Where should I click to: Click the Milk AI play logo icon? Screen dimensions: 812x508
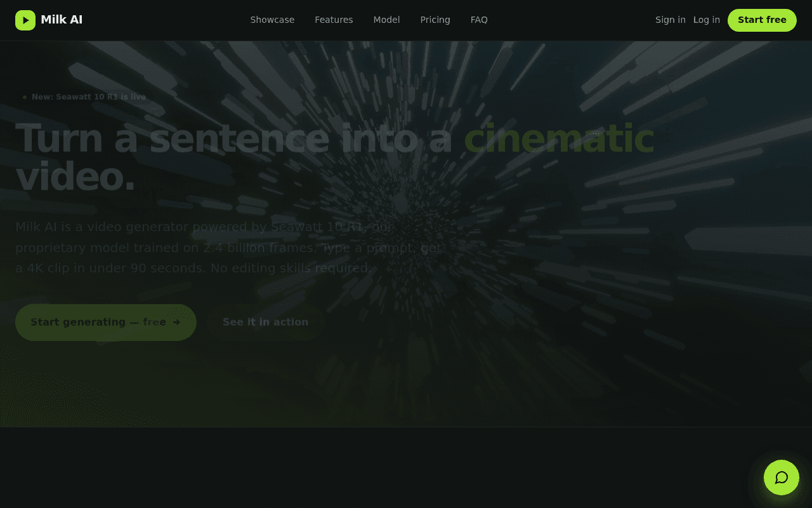coord(25,20)
